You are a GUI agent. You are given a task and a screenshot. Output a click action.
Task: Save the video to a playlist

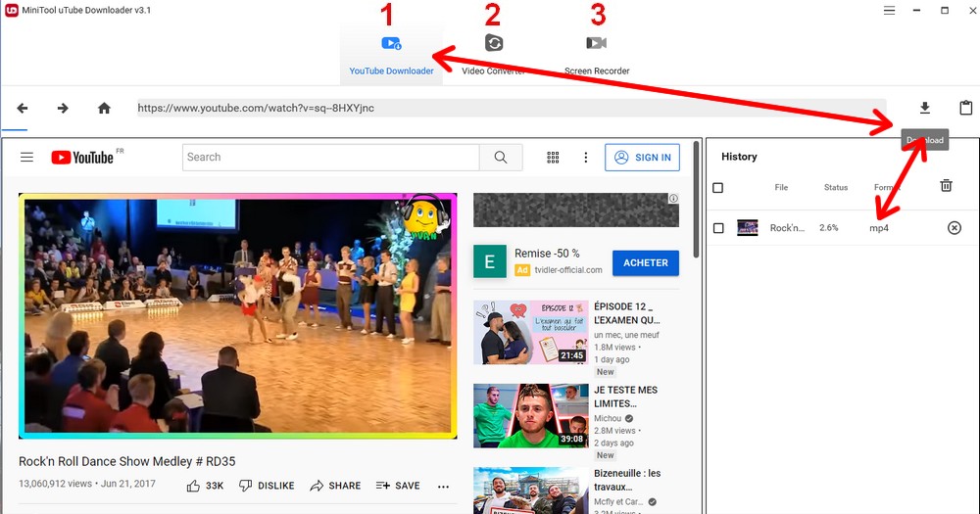398,486
